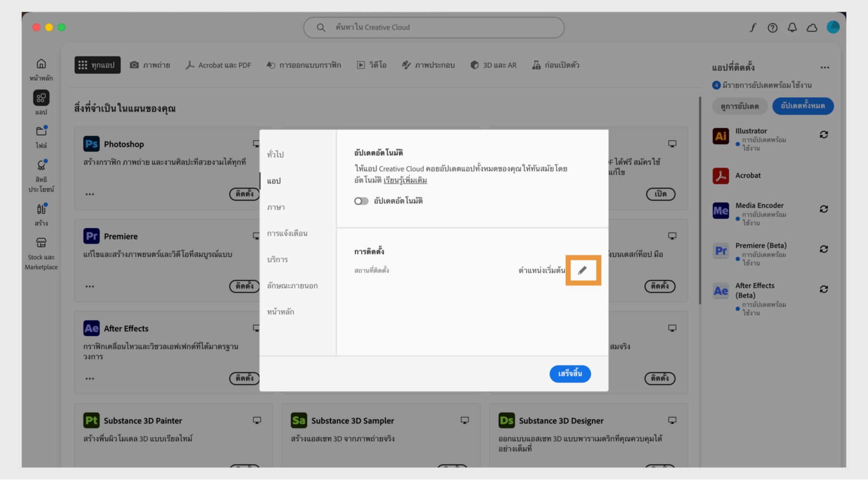Click the Substance 3D Designer Ds icon
The height and width of the screenshot is (480, 868).
click(x=506, y=421)
